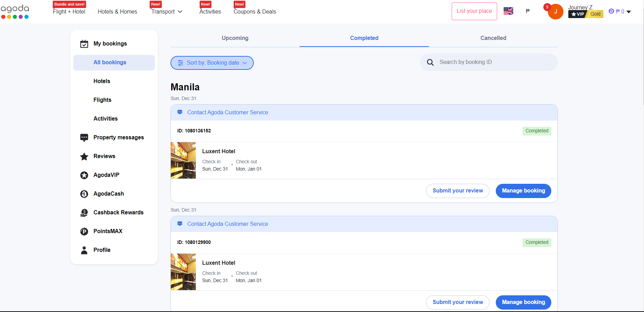Click the Cashback Rewards icon
This screenshot has width=644, height=312.
click(84, 213)
